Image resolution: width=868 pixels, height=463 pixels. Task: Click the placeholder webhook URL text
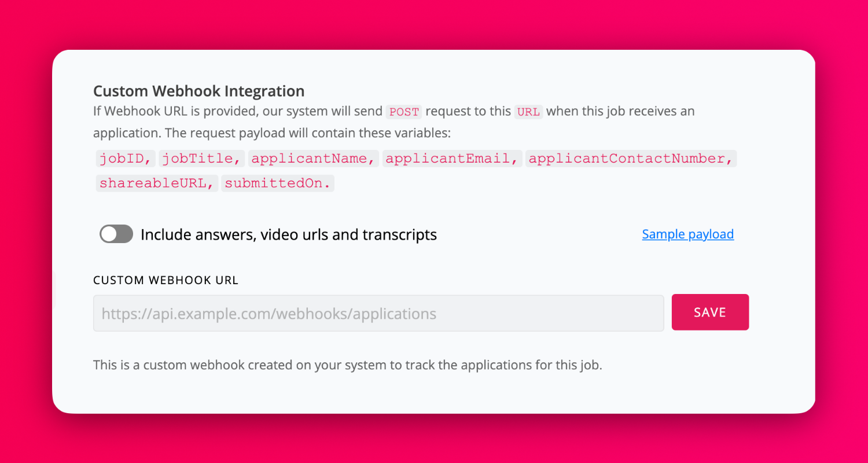pyautogui.click(x=269, y=313)
